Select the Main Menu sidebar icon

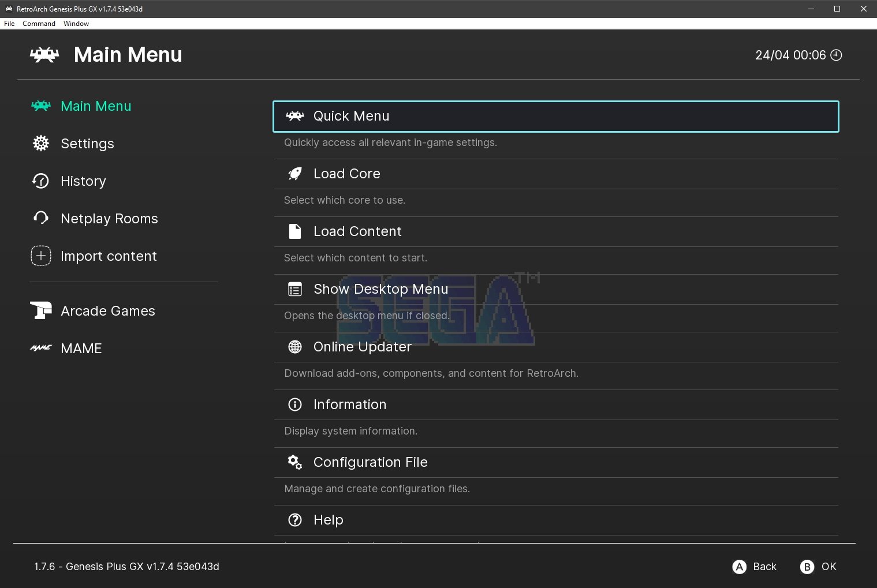pyautogui.click(x=41, y=106)
